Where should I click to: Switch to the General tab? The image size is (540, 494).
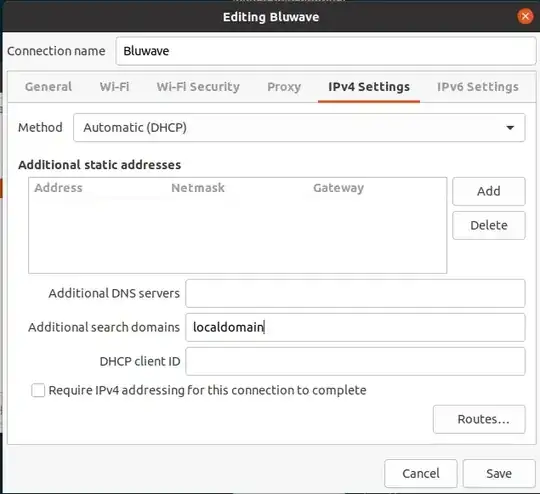coord(48,87)
